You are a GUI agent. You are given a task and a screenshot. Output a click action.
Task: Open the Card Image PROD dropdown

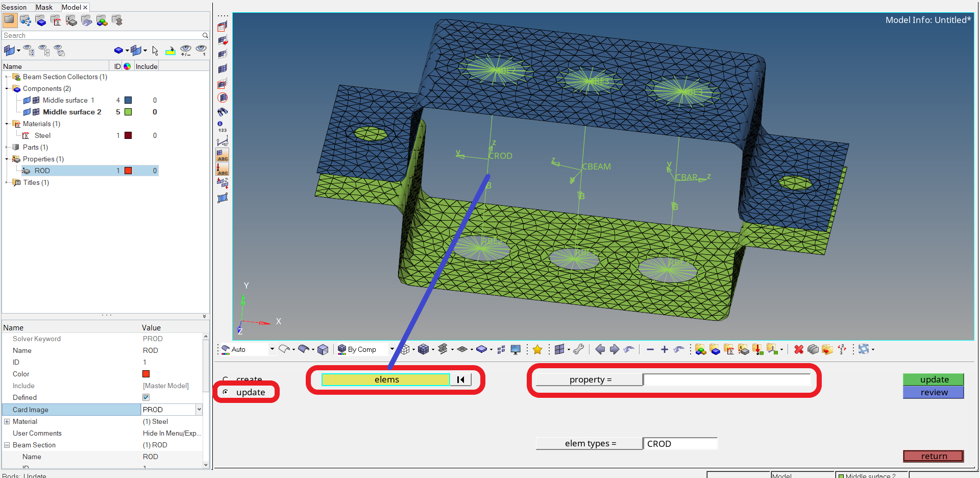point(199,410)
